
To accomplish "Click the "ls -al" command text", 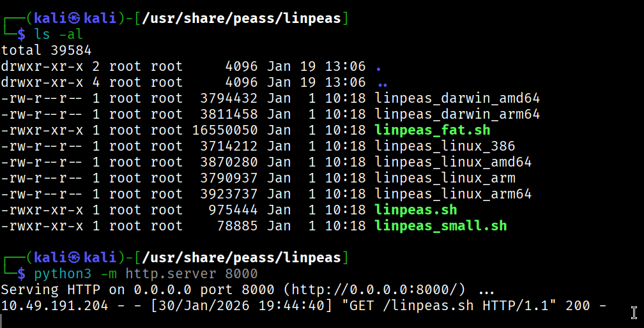I will tap(59, 34).
